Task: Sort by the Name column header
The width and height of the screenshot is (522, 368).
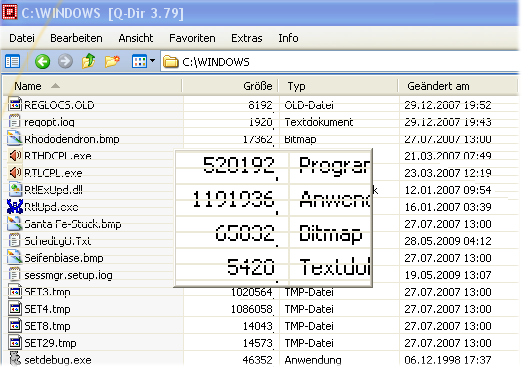Action: coord(93,86)
